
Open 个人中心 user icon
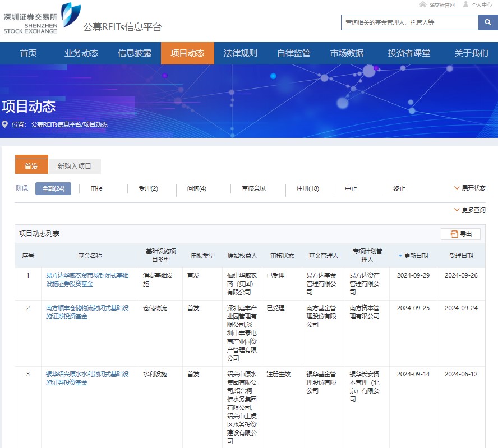465,4
